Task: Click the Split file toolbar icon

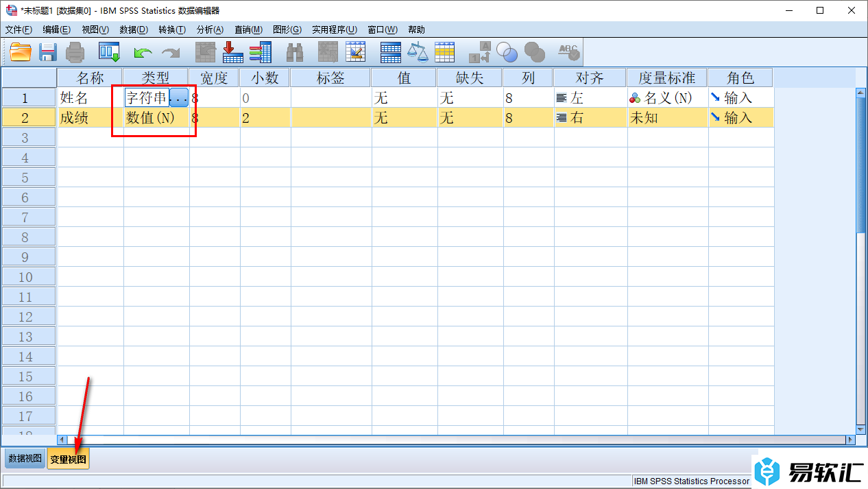Action: [391, 52]
